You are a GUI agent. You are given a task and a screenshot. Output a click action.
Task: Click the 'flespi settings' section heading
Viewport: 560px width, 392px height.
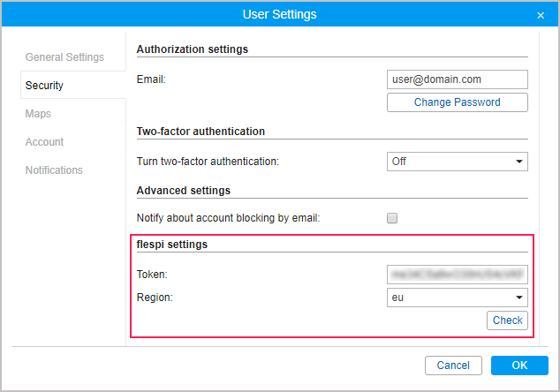[172, 245]
